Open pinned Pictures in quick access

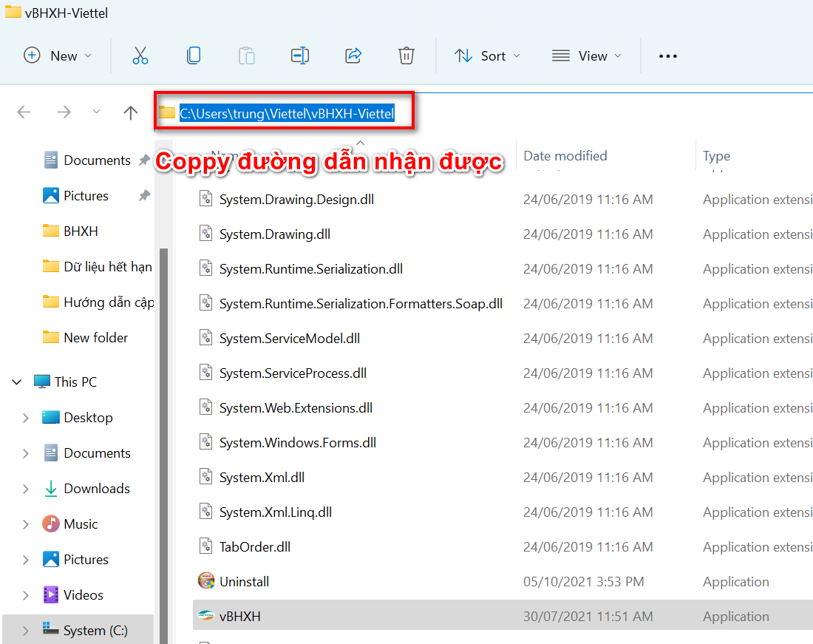86,195
